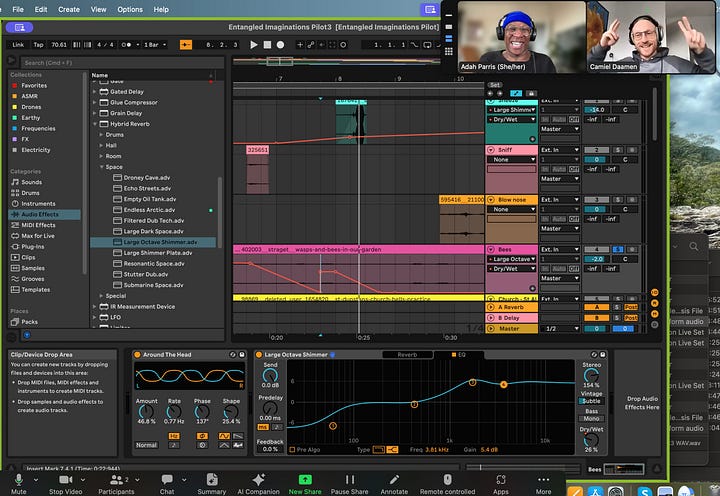Collapse the Hybrid Reverb folder
The width and height of the screenshot is (720, 496).
coord(95,124)
